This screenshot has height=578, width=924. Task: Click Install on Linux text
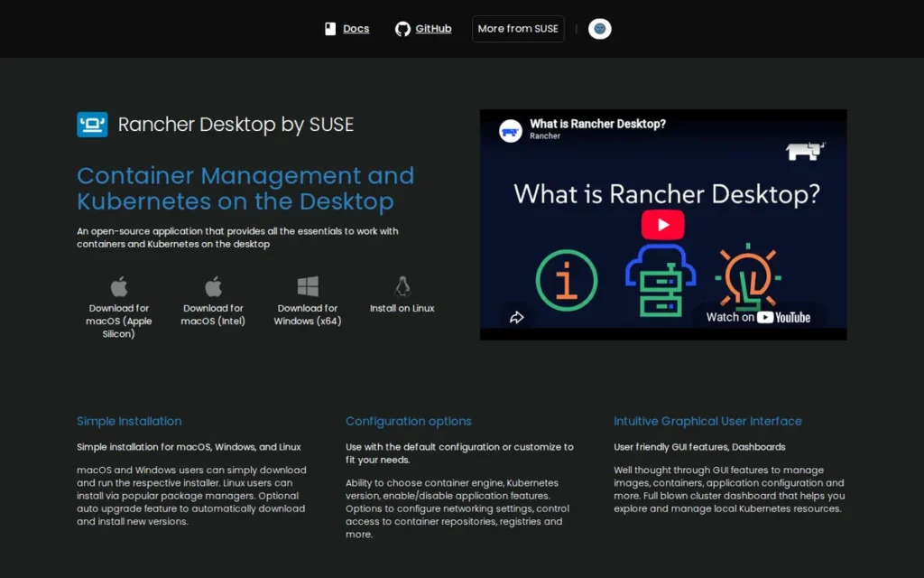tap(402, 308)
